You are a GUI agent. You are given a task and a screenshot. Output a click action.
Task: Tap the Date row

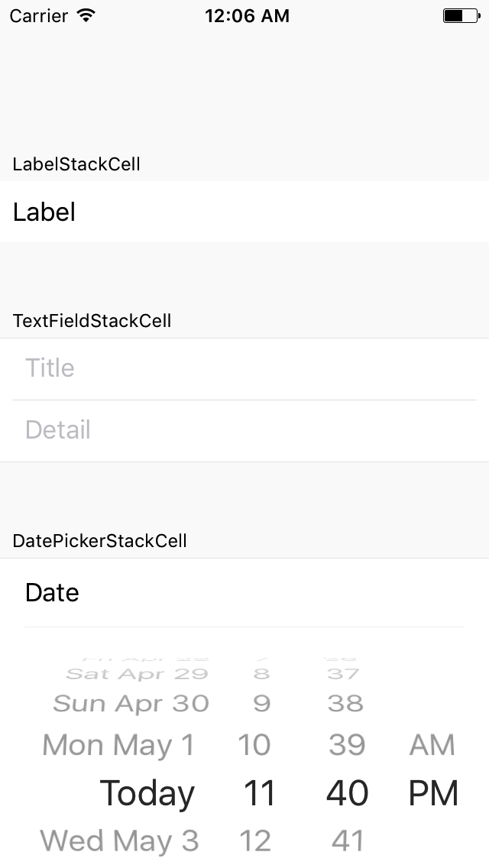tap(244, 592)
